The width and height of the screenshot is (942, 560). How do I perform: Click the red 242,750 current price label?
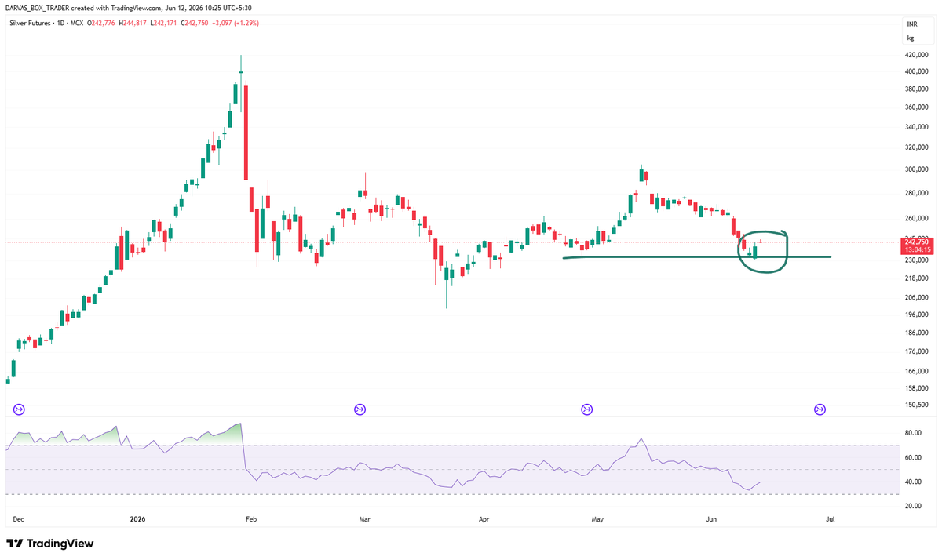(916, 242)
